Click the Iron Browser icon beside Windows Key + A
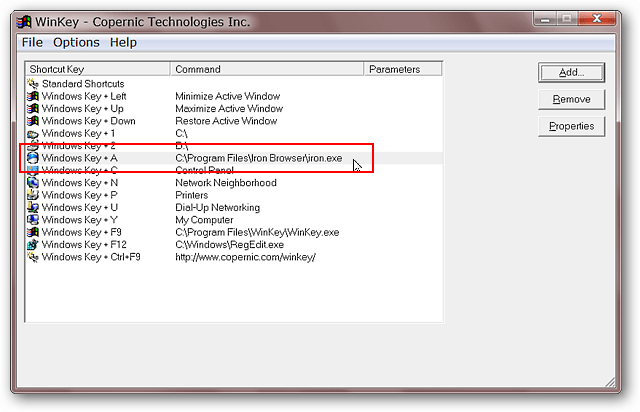Viewport: 640px width, 412px height. point(33,158)
